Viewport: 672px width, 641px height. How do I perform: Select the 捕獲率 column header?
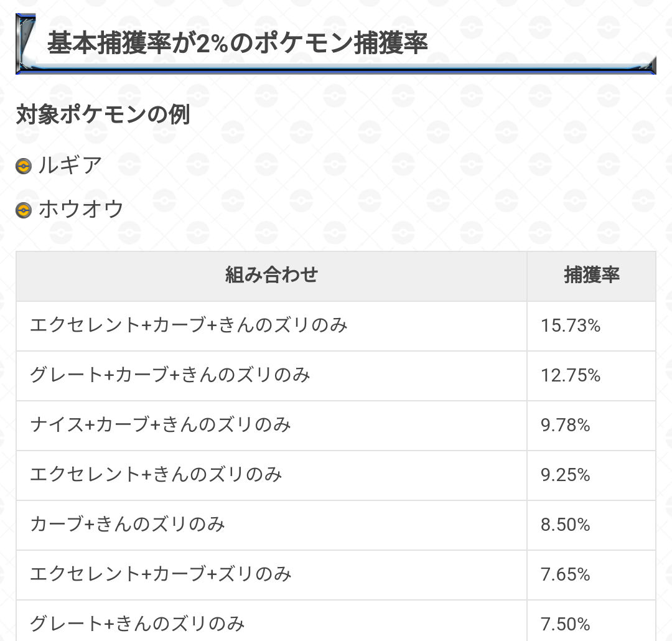click(592, 276)
